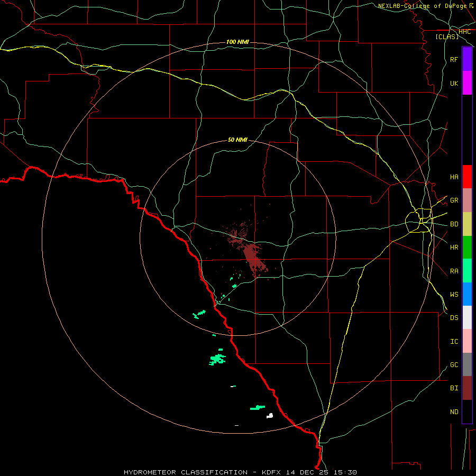Click the largest green rain echo south of the 50 NMI ring
This screenshot has height=476, width=476.
[217, 360]
